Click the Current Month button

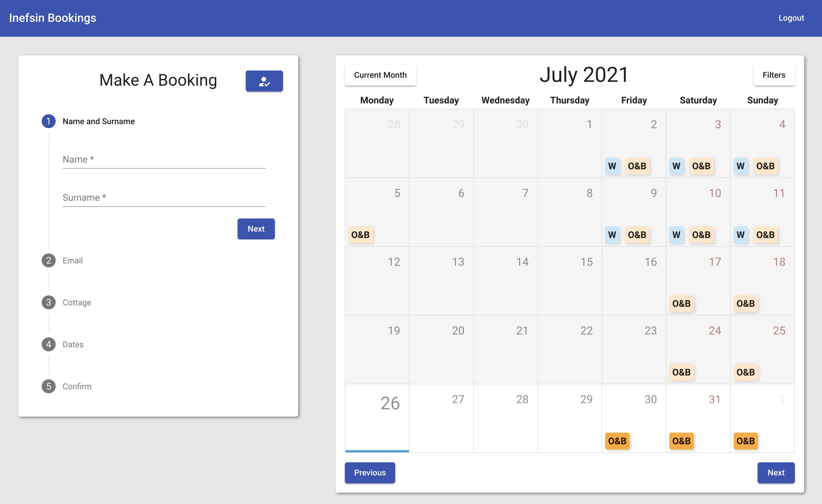pos(380,75)
